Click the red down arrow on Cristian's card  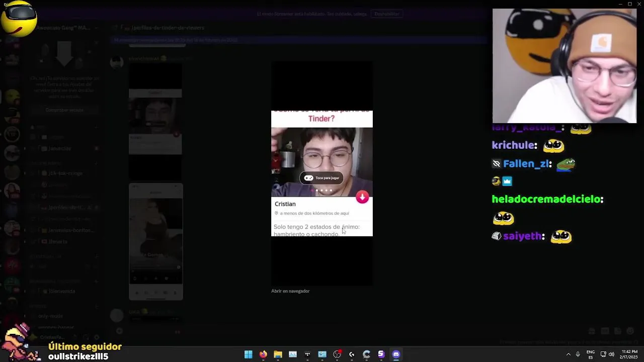[x=362, y=197]
